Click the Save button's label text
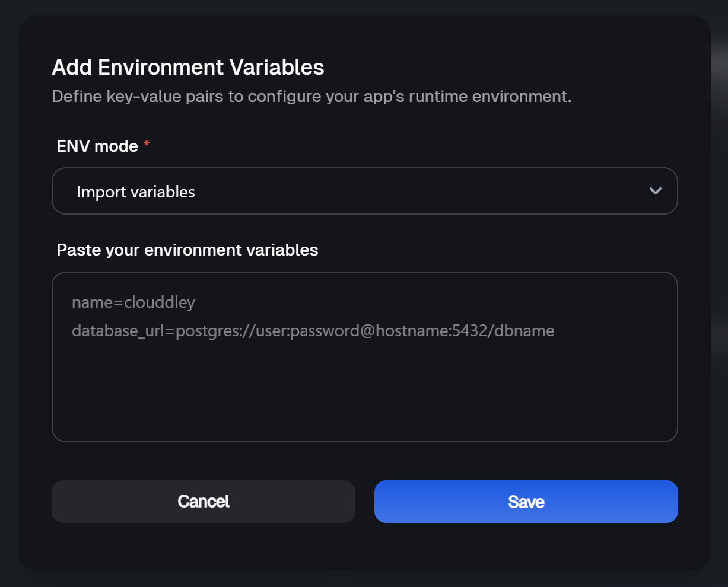The height and width of the screenshot is (587, 728). tap(526, 501)
